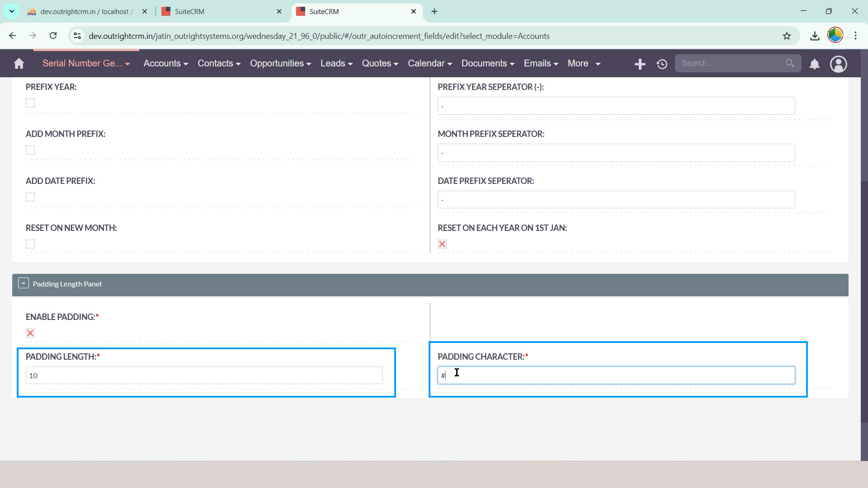This screenshot has width=868, height=488.
Task: Show recently viewed history icon
Action: (662, 64)
